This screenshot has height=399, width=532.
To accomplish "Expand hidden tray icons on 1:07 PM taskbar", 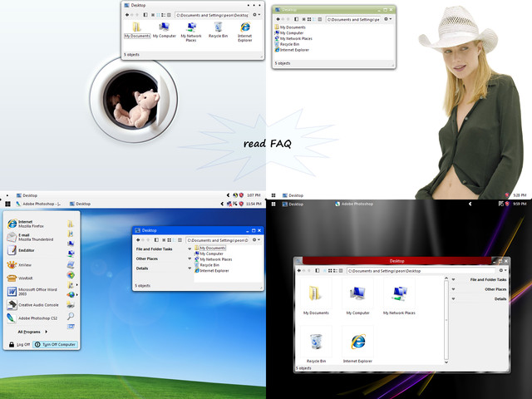I will (228, 195).
